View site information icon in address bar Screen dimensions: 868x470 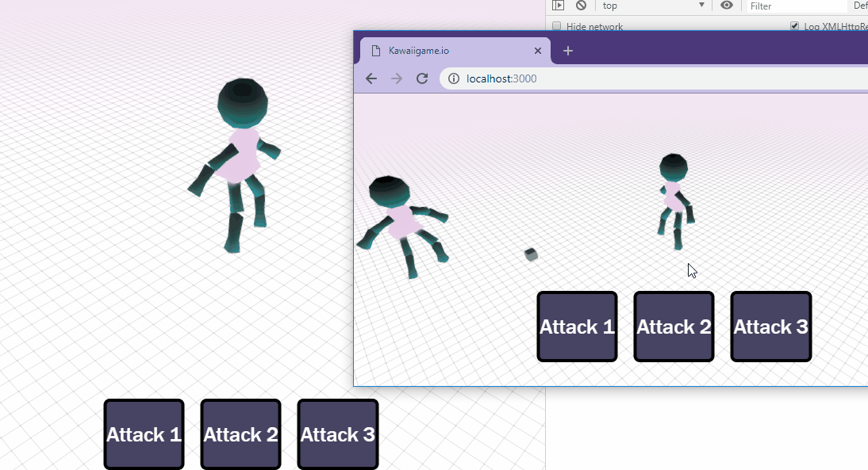[453, 78]
